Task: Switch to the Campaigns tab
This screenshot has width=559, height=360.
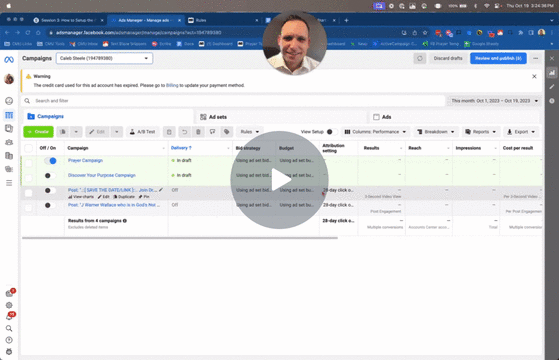Action: (108, 117)
